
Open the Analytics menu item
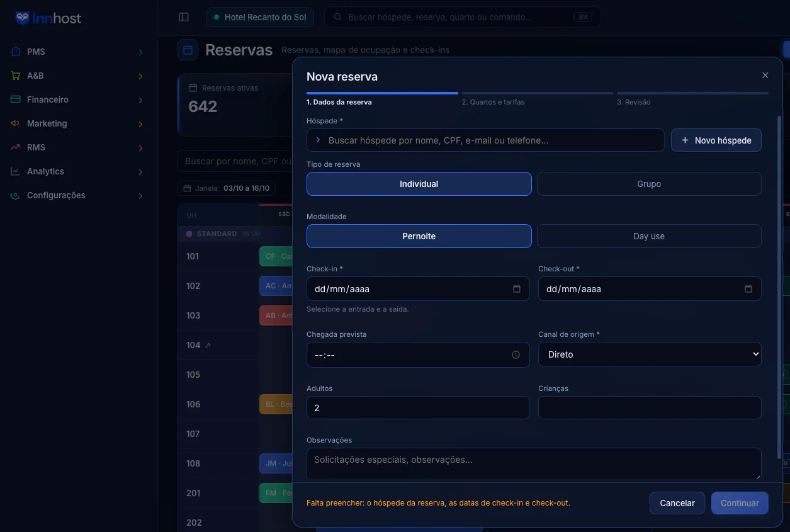tap(77, 171)
